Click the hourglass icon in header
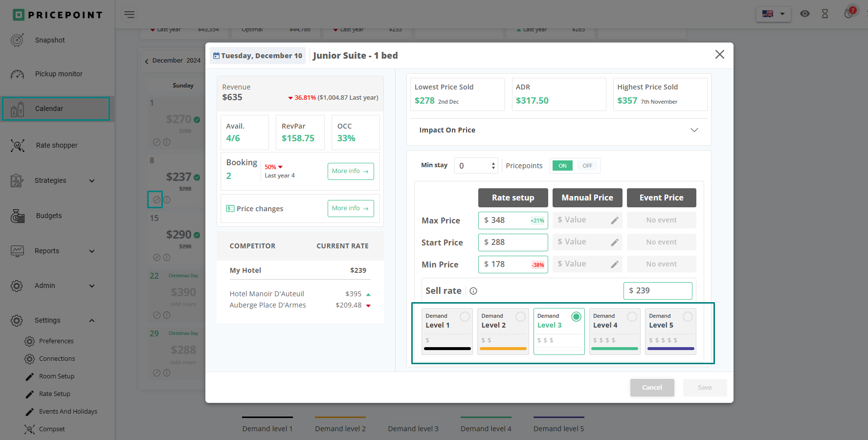Viewport: 868px width, 440px height. click(825, 14)
